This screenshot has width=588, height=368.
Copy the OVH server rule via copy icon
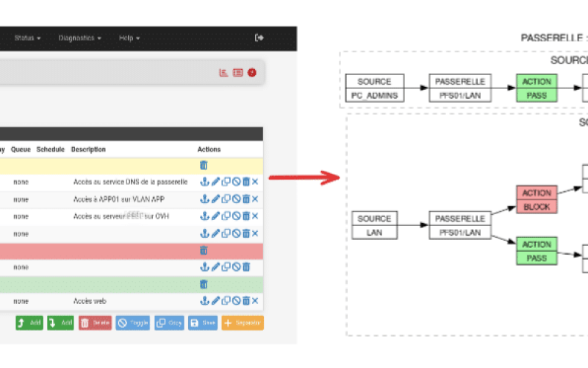point(226,216)
